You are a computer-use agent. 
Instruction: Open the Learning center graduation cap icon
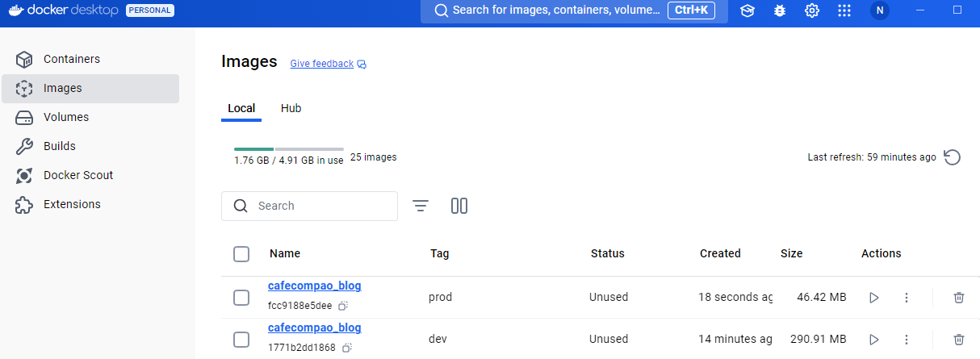748,10
